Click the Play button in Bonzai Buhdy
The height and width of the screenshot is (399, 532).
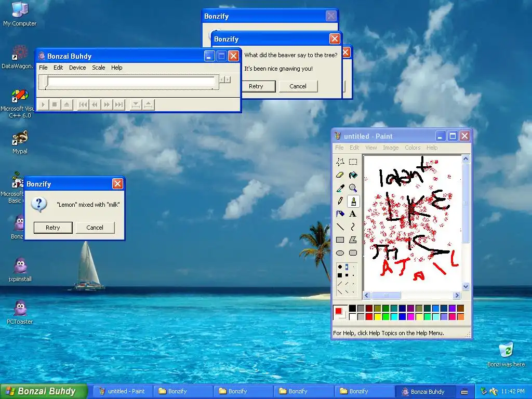point(43,104)
